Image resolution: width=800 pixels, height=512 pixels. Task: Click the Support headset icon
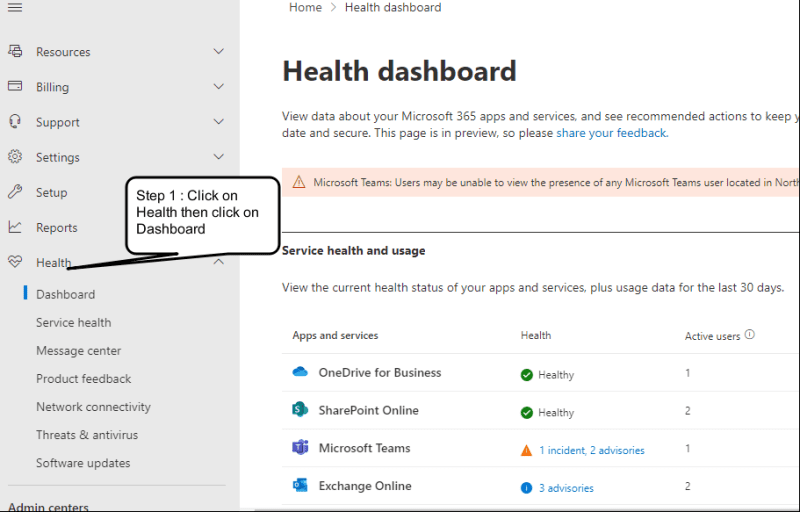click(x=15, y=121)
